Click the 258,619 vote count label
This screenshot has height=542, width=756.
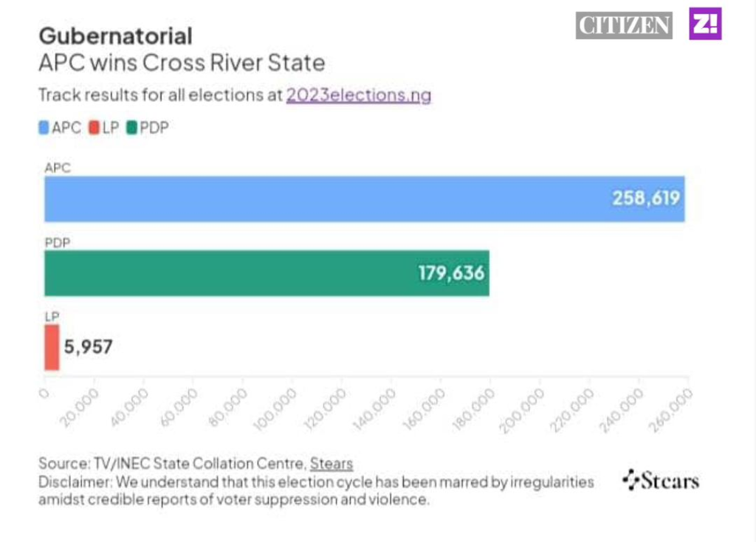point(645,199)
